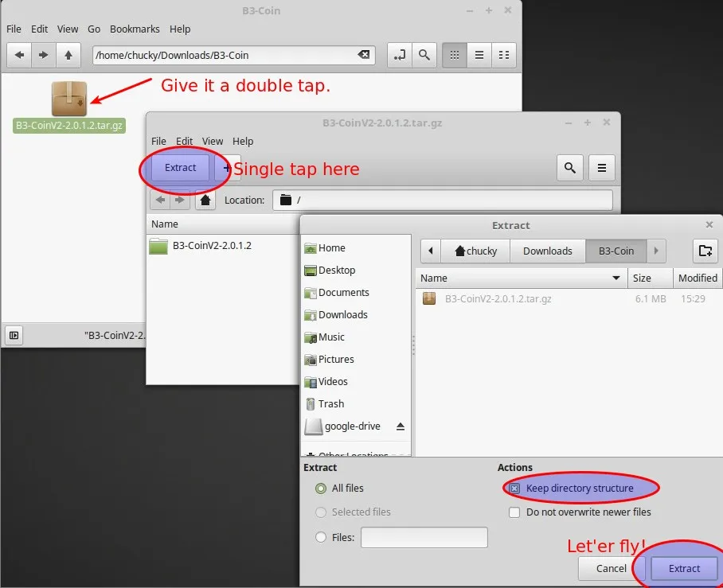This screenshot has height=588, width=723.
Task: Click Extract button at dialog bottom
Action: click(684, 568)
